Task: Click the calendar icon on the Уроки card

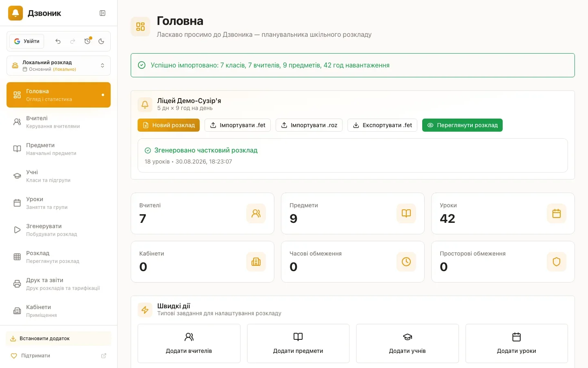Action: [x=557, y=213]
